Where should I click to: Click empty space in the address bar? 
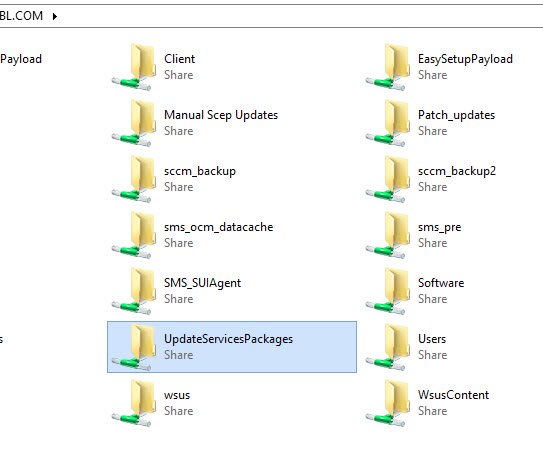tap(298, 16)
